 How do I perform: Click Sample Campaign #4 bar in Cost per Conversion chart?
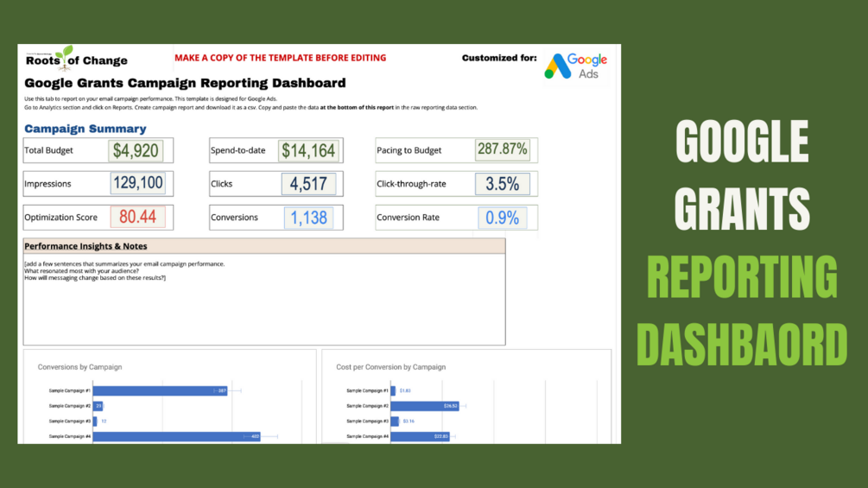pos(420,436)
